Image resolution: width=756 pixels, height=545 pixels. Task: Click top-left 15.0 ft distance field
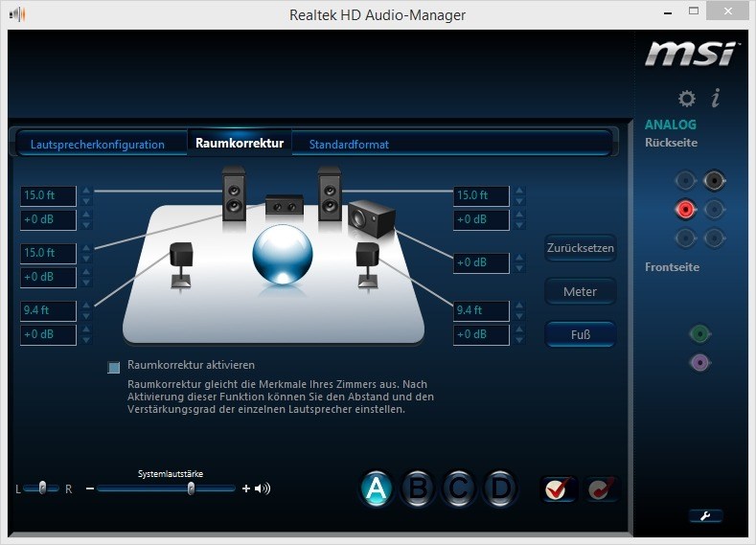pyautogui.click(x=48, y=195)
